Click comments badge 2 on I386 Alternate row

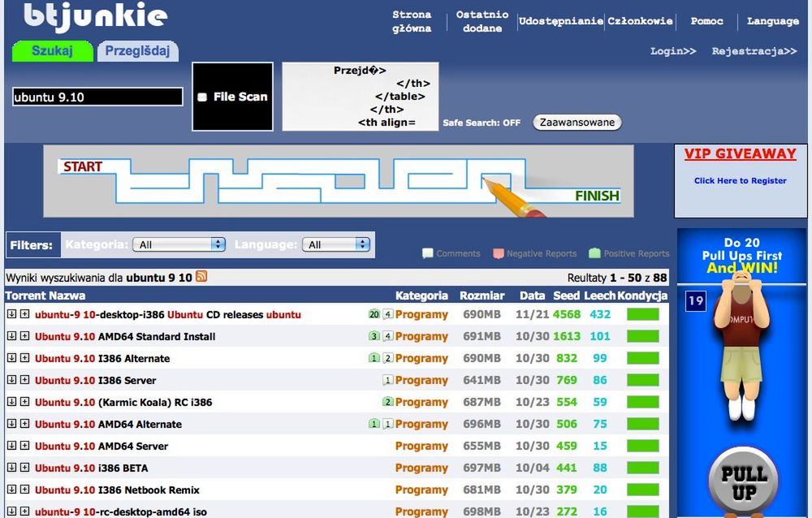388,358
